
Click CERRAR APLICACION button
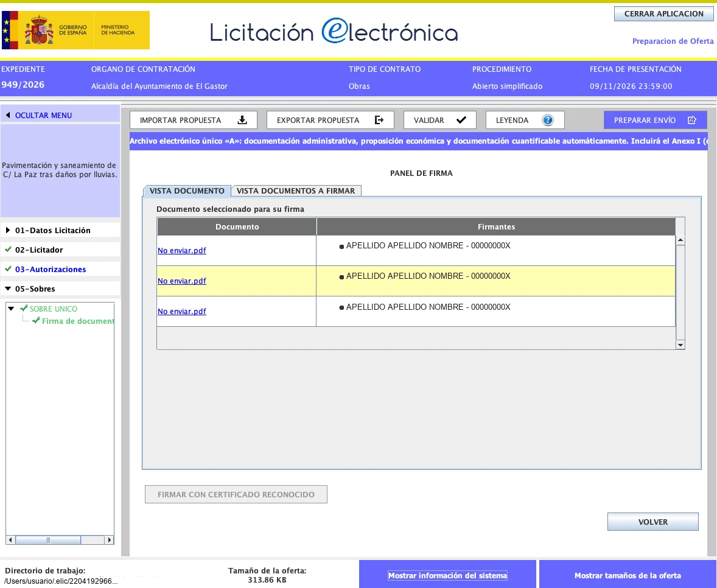[x=664, y=14]
